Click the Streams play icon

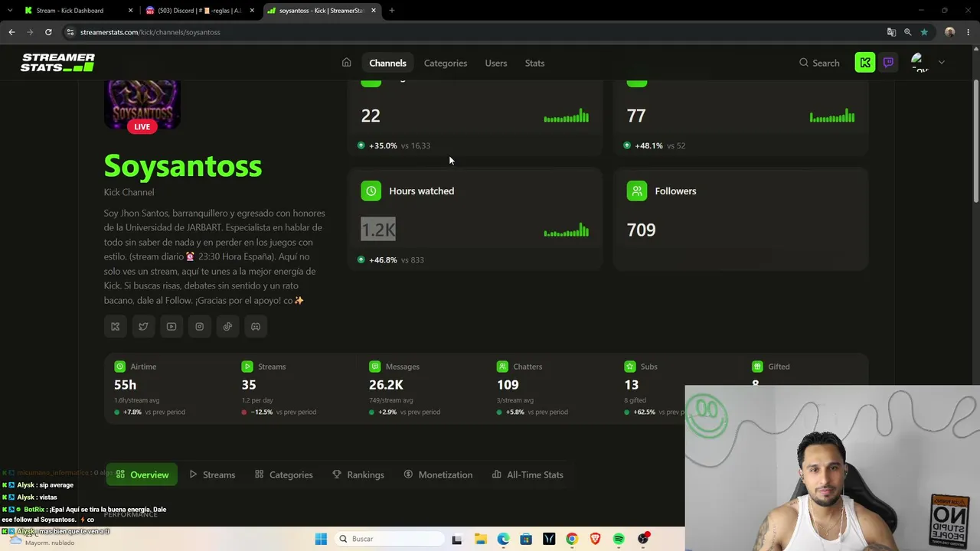pyautogui.click(x=247, y=367)
